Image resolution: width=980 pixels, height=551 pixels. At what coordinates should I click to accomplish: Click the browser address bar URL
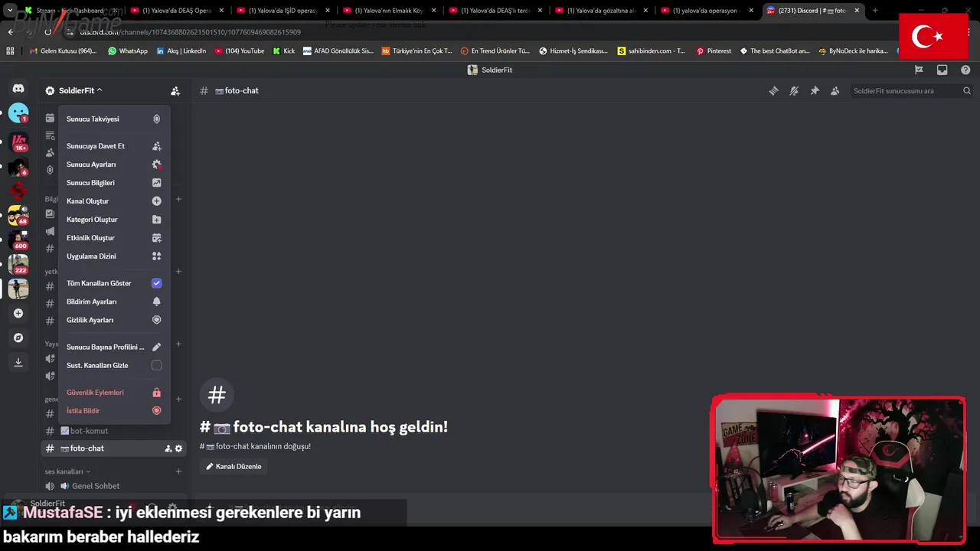[x=191, y=32]
